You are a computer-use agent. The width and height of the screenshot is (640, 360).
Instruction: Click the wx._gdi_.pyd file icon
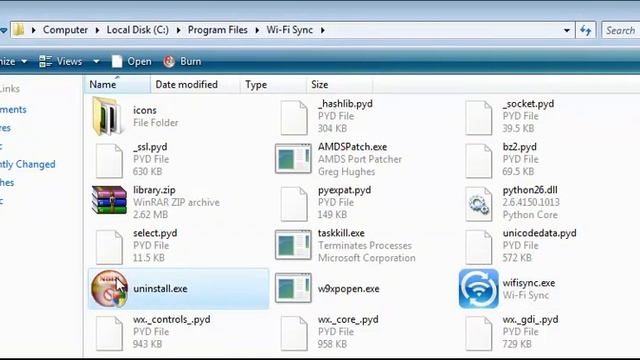[x=478, y=333]
